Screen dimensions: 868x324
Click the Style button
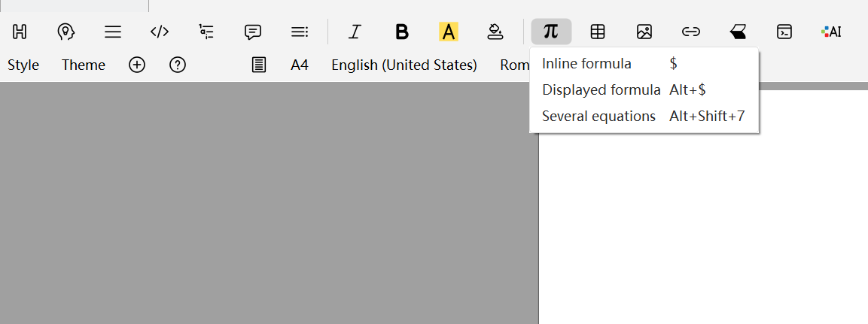pyautogui.click(x=23, y=65)
